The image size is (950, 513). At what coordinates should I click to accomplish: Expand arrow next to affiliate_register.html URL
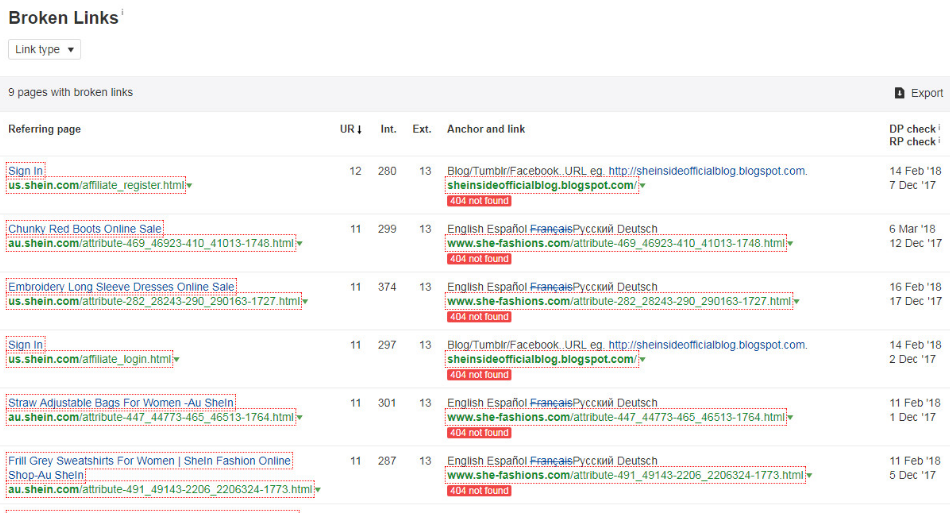[189, 186]
